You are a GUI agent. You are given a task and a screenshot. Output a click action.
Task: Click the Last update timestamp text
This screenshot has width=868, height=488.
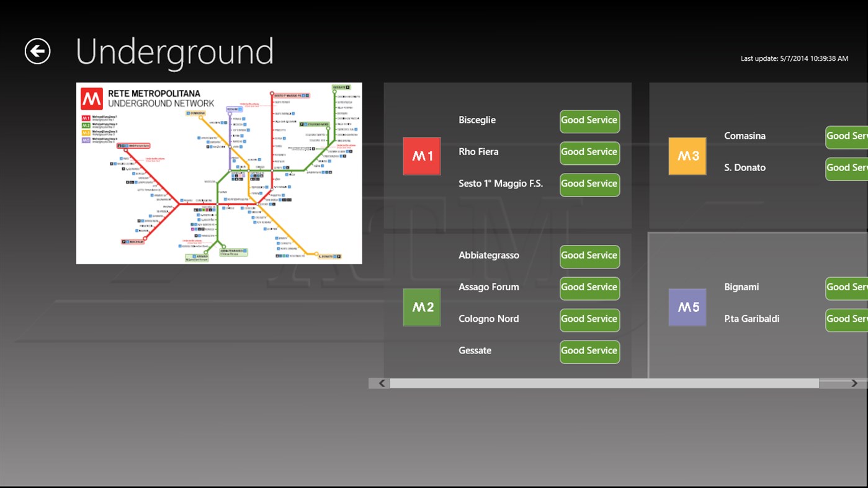[794, 58]
